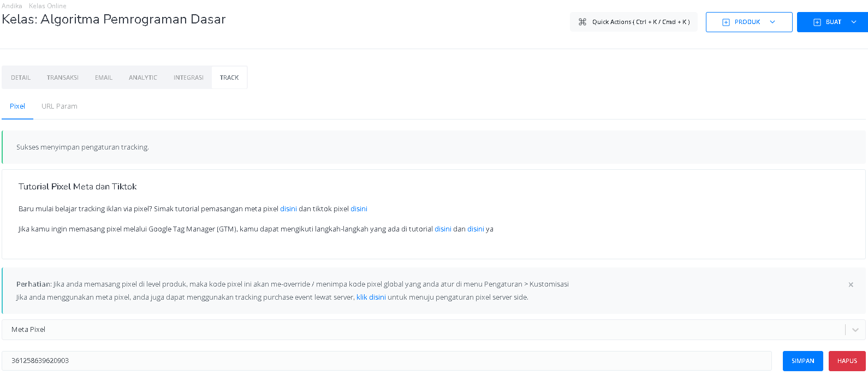Open the tiktok pixel tutorial disini link
The width and height of the screenshot is (868, 375).
coord(359,209)
